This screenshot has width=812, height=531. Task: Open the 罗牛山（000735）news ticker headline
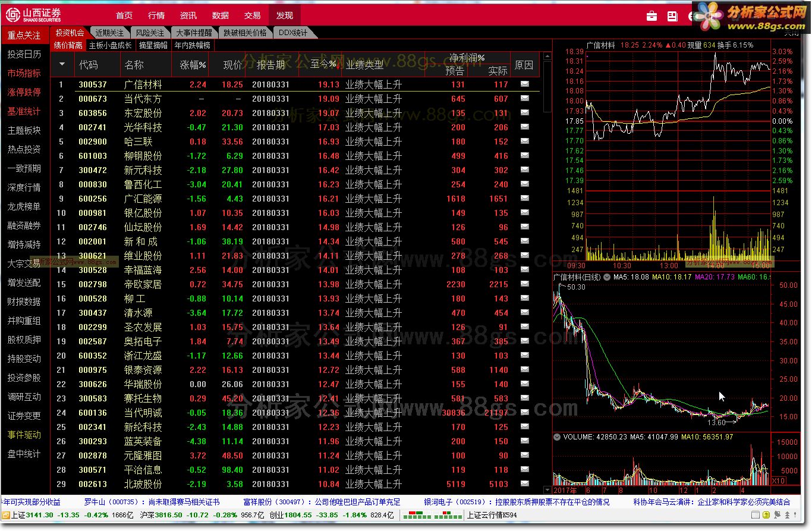pos(152,502)
